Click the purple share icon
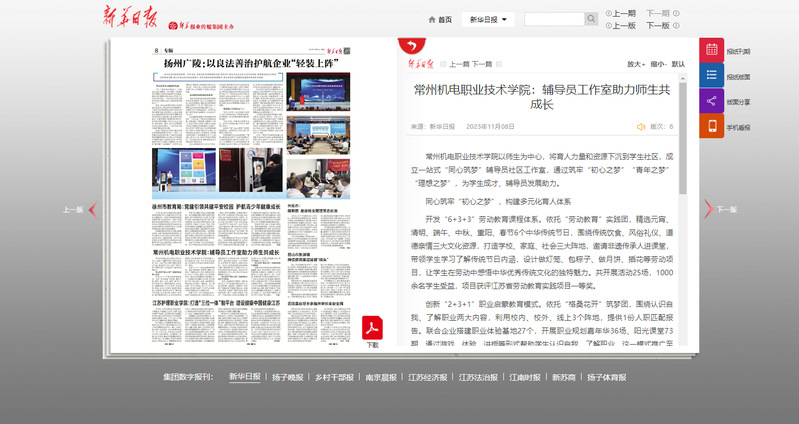799x424 pixels. (x=712, y=101)
